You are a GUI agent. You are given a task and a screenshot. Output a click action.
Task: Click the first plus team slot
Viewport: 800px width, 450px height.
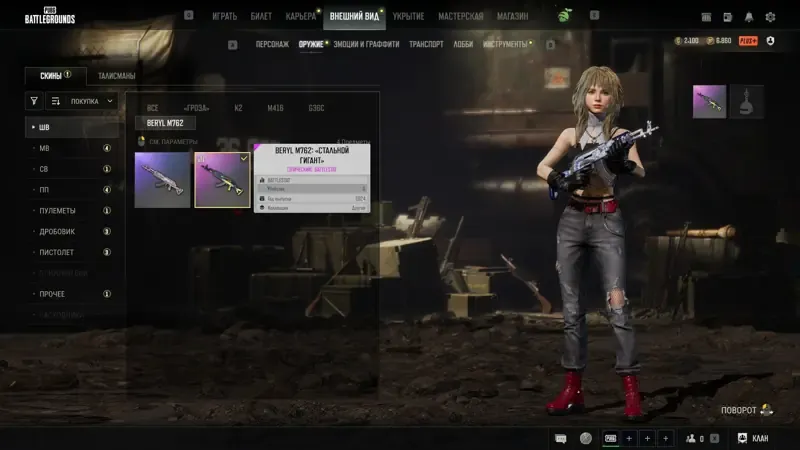(629, 438)
